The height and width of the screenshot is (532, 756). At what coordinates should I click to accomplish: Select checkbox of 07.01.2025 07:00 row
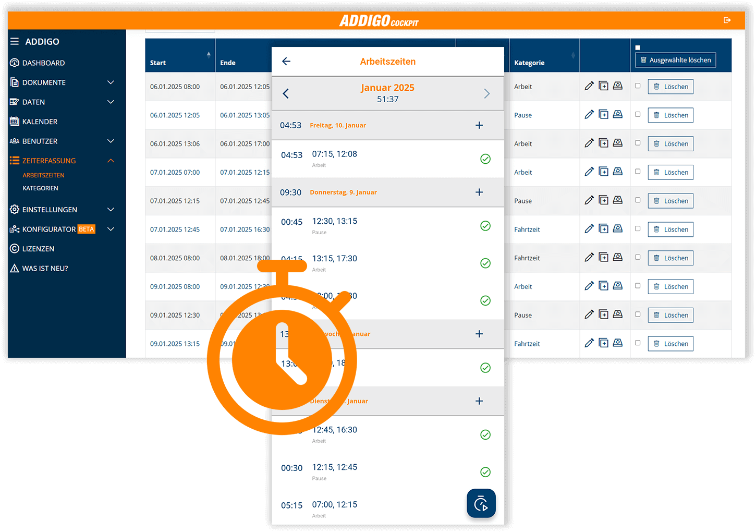[638, 172]
